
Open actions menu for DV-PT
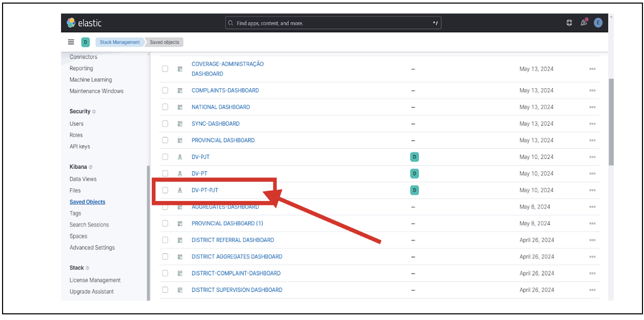592,173
